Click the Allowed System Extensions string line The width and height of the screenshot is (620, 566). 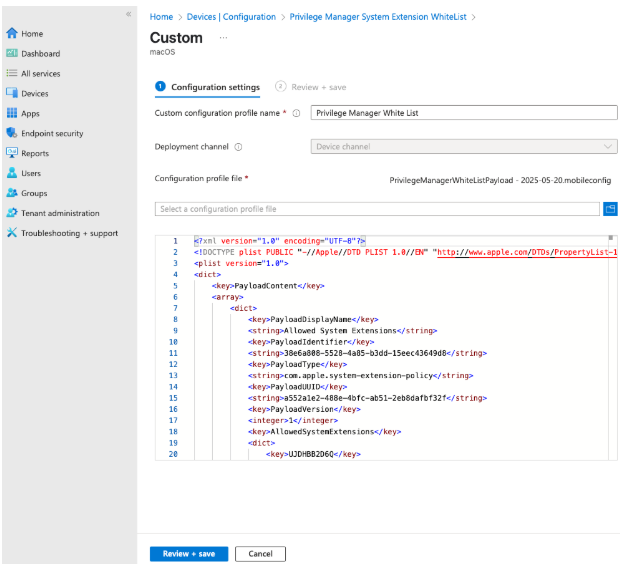(342, 331)
